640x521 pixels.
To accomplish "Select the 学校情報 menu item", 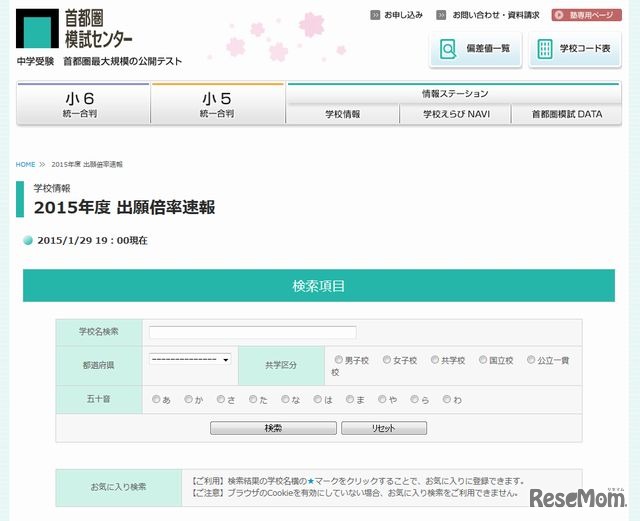I will [342, 114].
